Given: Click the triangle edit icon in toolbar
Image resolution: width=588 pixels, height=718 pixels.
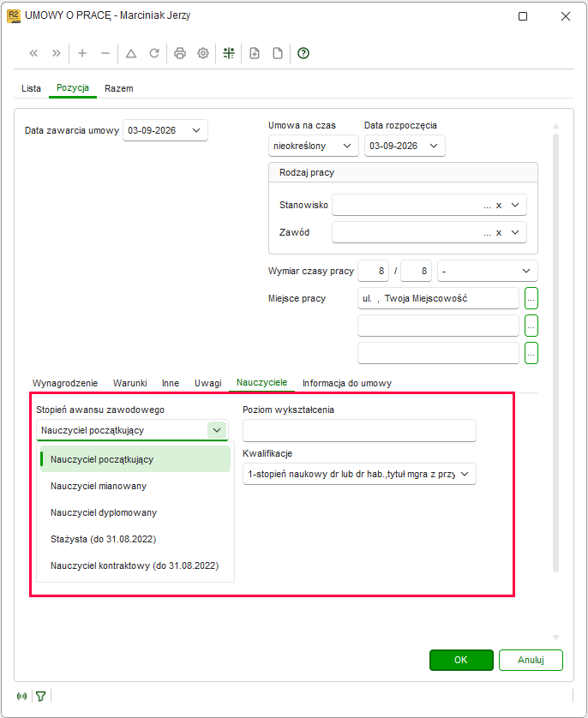Looking at the screenshot, I should click(x=131, y=53).
